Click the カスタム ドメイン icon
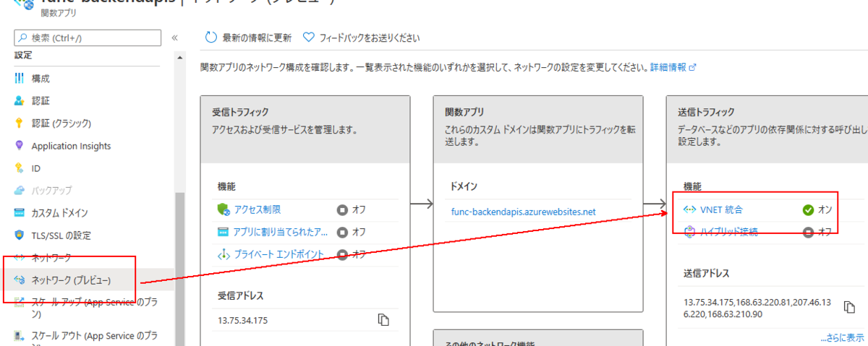 [20, 213]
